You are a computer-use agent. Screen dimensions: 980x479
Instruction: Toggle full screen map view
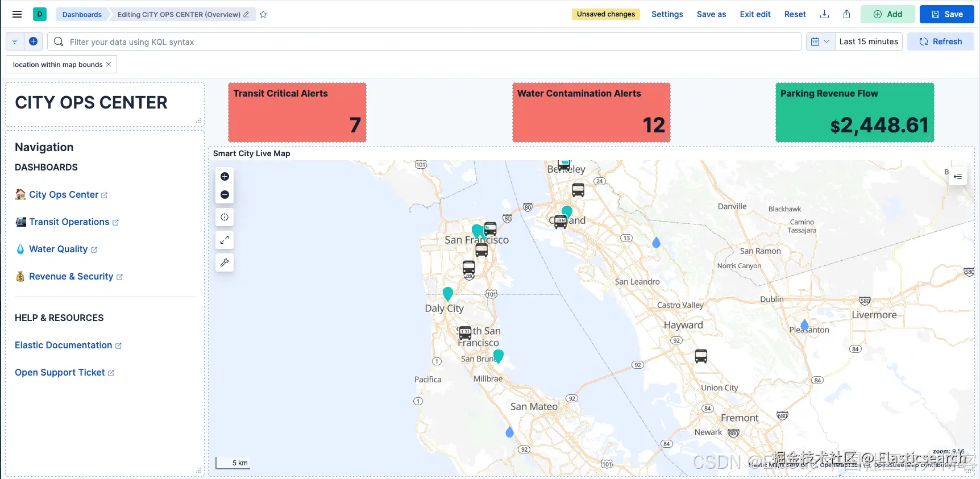225,240
